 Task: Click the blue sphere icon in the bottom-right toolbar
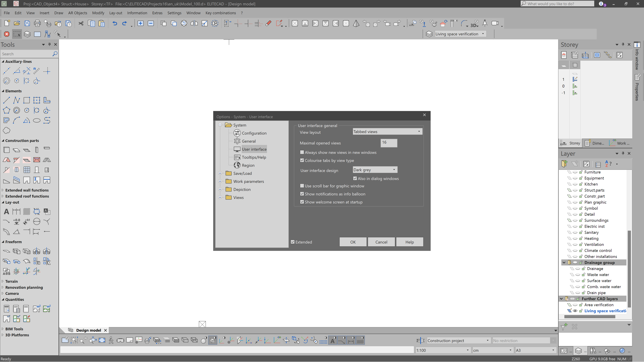(622, 350)
